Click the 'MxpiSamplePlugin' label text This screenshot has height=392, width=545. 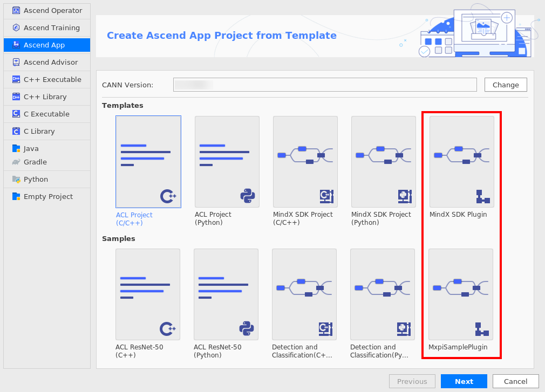click(x=458, y=347)
